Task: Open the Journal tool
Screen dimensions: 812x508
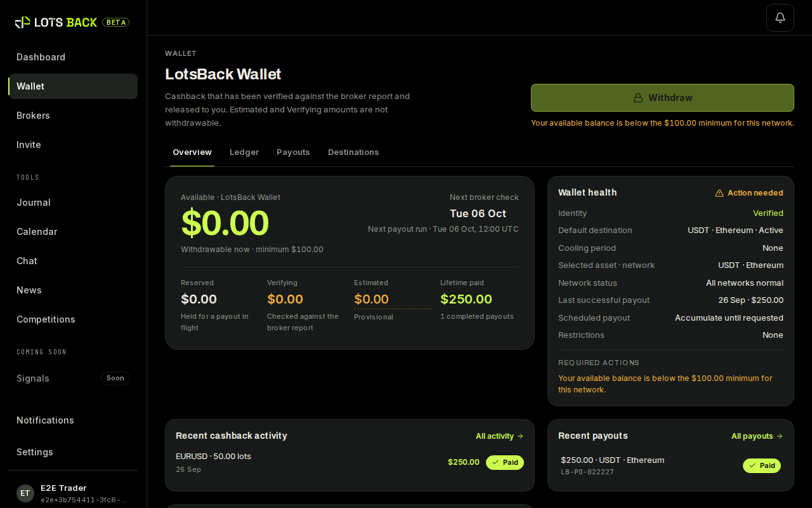Action: click(x=73, y=203)
